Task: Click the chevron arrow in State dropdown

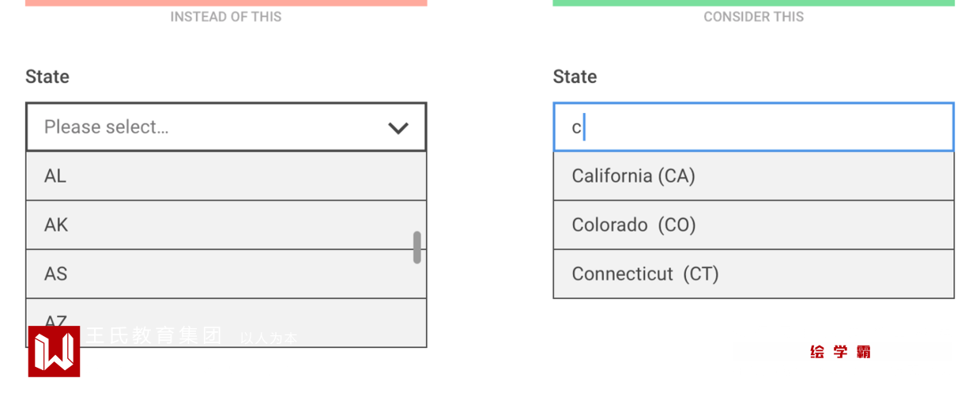Action: (398, 127)
